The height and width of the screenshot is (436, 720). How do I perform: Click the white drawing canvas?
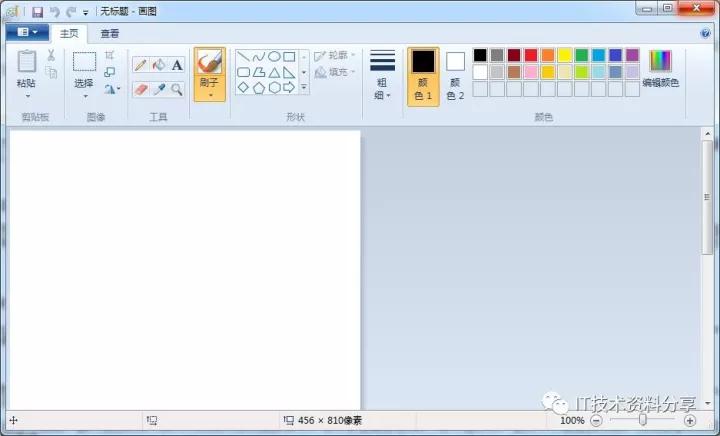(185, 270)
